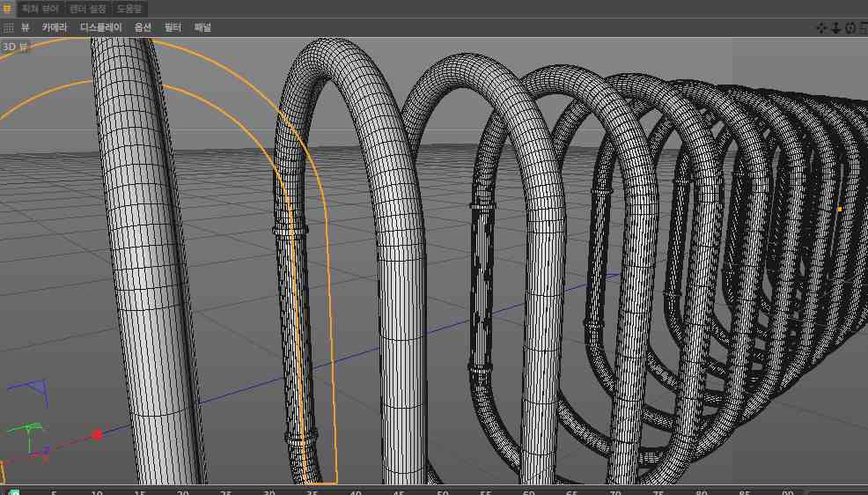Click the orange icon in the top-left corner
The image size is (868, 495).
7,8
